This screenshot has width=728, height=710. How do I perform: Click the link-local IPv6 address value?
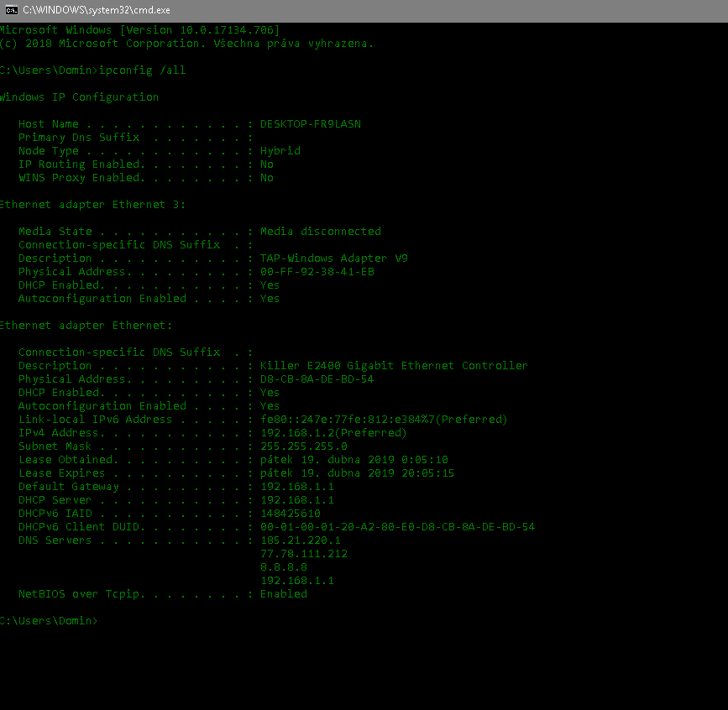pyautogui.click(x=383, y=420)
